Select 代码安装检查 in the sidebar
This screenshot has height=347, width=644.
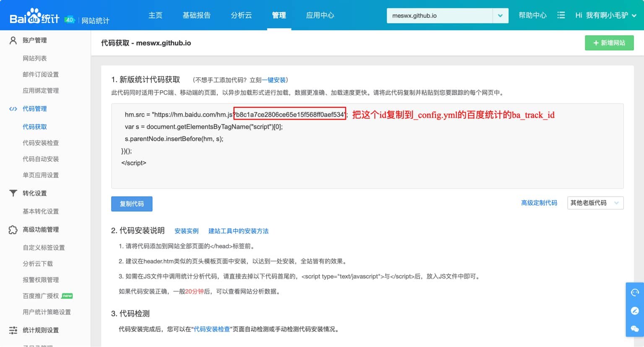point(41,143)
